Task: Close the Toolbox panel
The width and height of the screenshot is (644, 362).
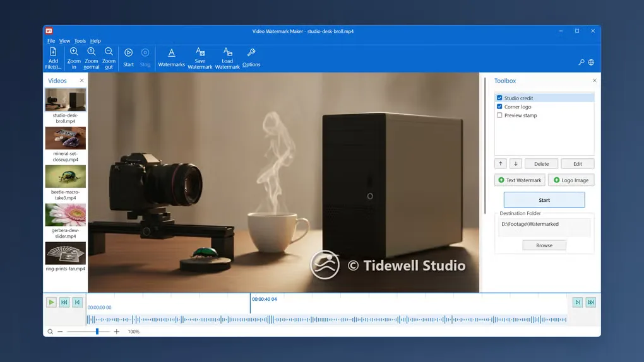Action: [x=594, y=81]
